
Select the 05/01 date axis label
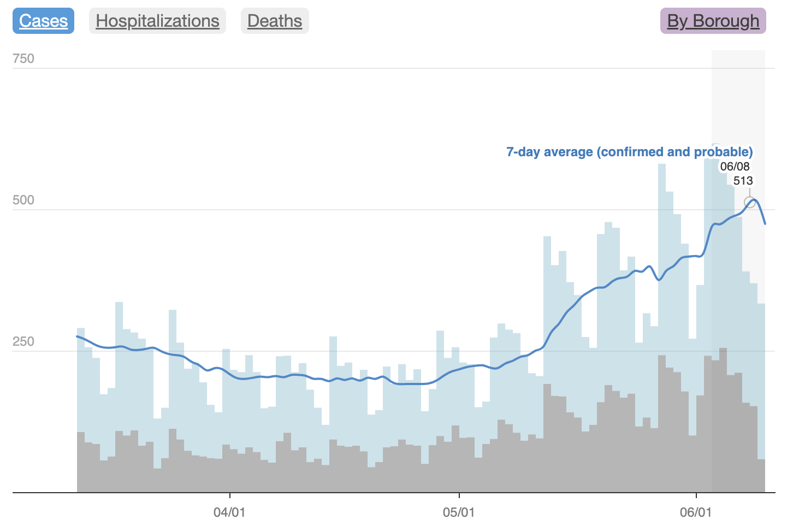[459, 512]
